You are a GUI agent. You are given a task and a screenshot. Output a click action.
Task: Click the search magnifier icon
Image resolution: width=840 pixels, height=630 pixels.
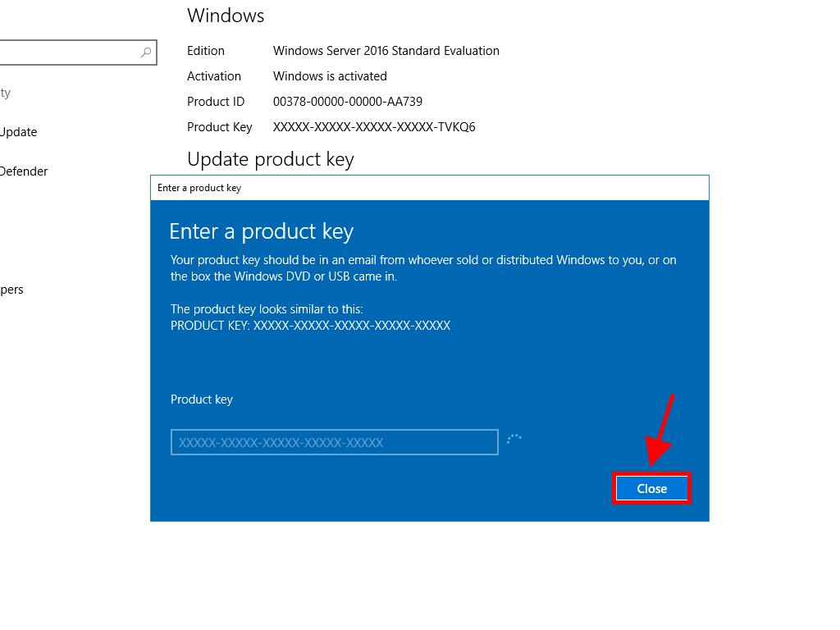(146, 52)
